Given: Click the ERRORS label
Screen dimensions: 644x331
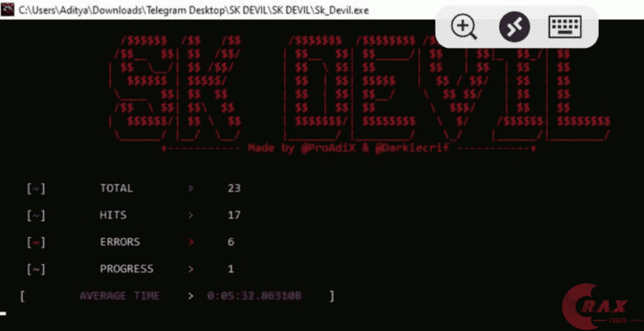Looking at the screenshot, I should pyautogui.click(x=120, y=242).
